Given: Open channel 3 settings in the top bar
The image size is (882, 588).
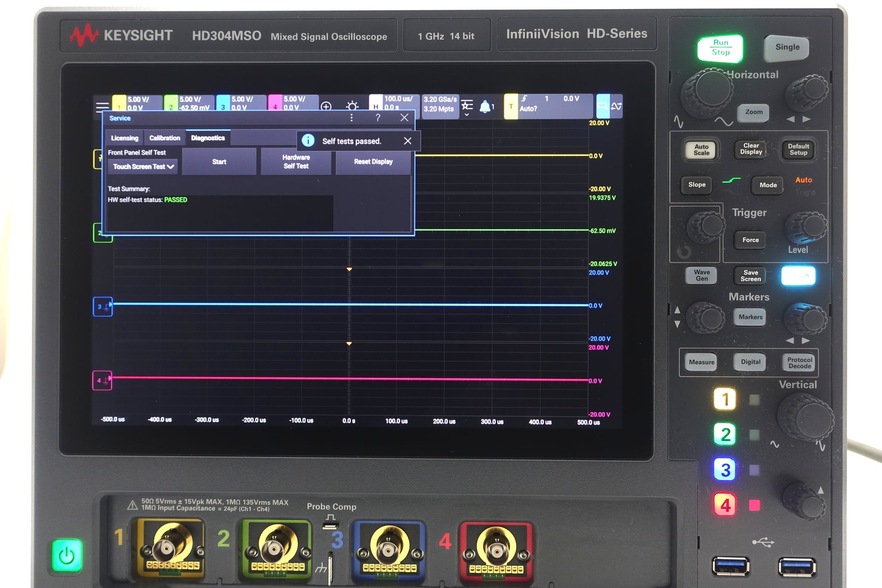Looking at the screenshot, I should [x=241, y=103].
